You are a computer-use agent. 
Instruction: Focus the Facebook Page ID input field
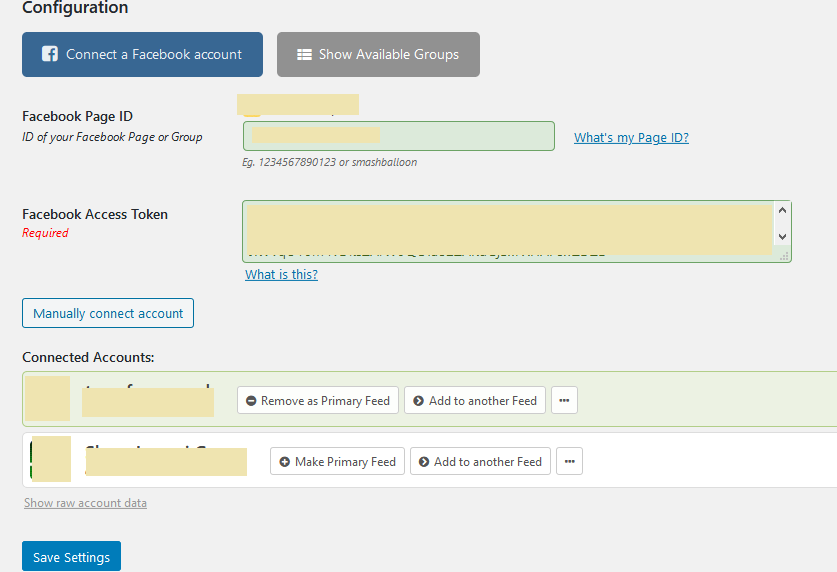tap(398, 136)
